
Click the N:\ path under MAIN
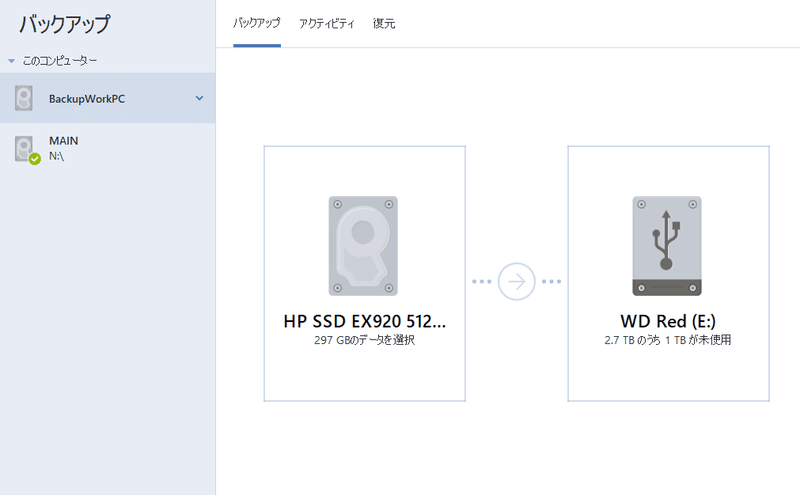56,156
